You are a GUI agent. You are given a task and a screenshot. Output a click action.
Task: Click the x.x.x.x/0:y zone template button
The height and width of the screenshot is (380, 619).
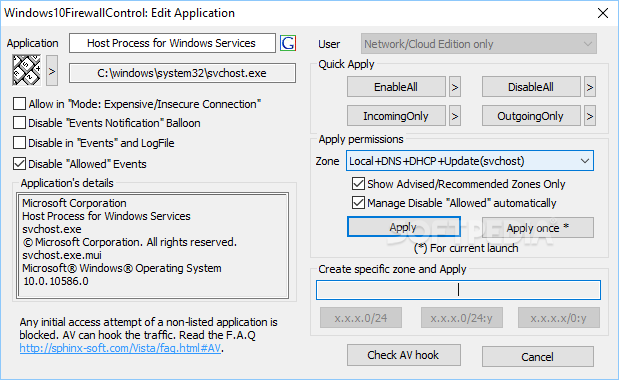point(559,318)
